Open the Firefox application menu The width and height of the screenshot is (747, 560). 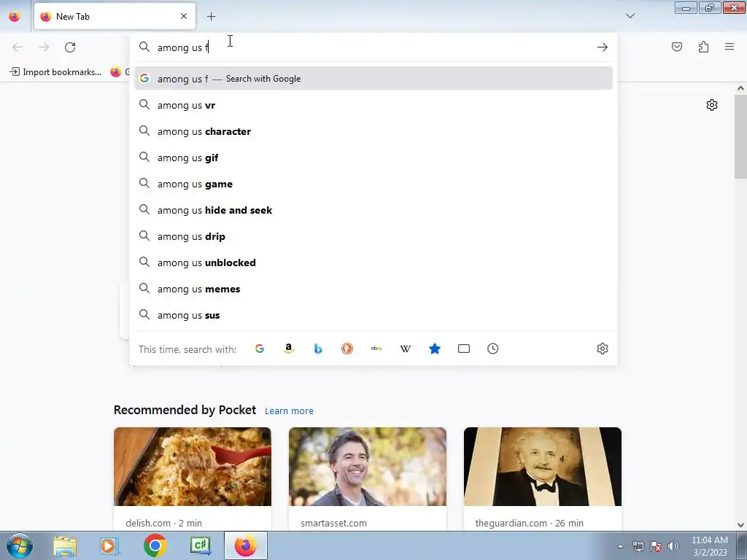(x=729, y=47)
